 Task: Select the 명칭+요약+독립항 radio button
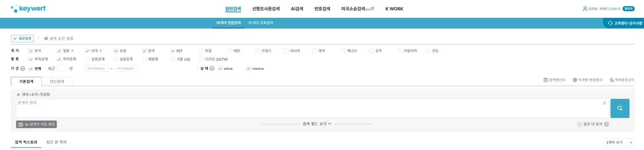pos(18,95)
